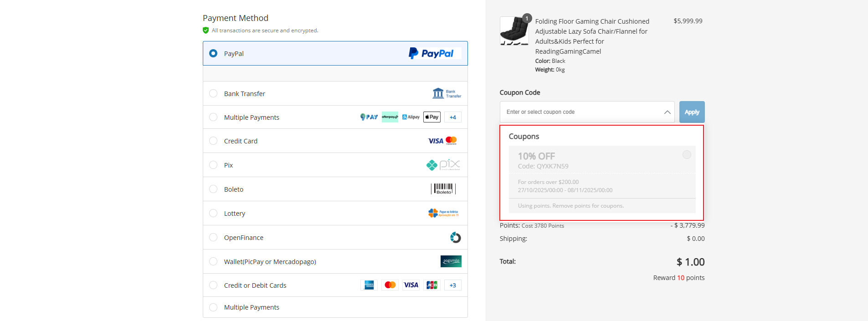The width and height of the screenshot is (868, 321).
Task: Expand the +4 more payment options
Action: (x=452, y=117)
